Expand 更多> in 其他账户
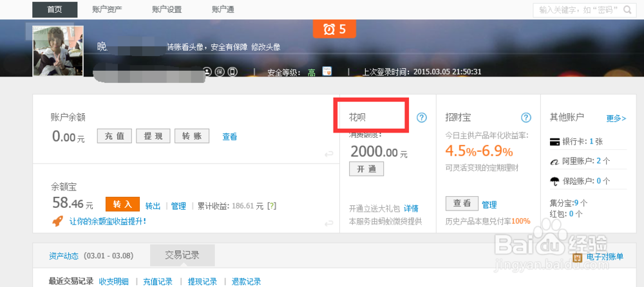 (x=616, y=118)
